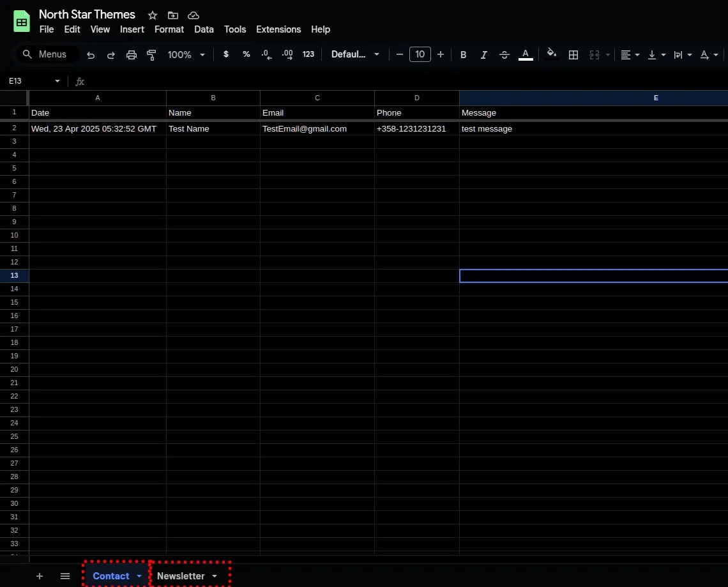
Task: Open vertical align dropdown
Action: coord(656,55)
